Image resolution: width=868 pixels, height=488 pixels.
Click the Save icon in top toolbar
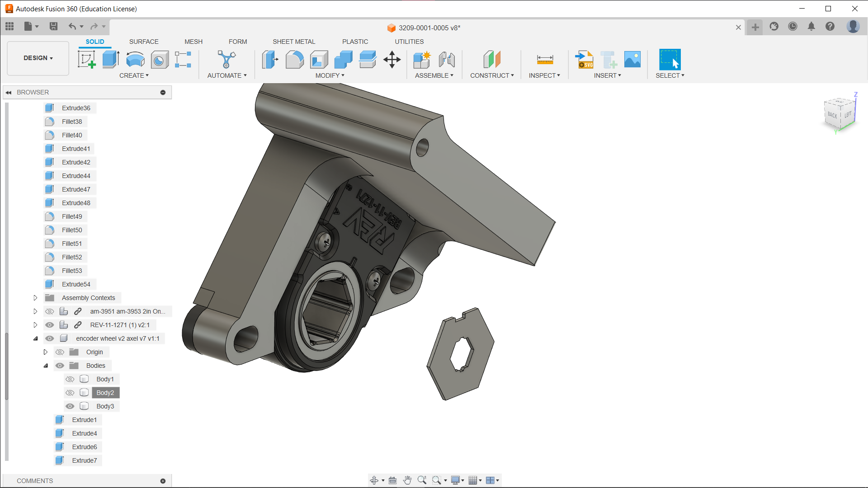coord(53,27)
